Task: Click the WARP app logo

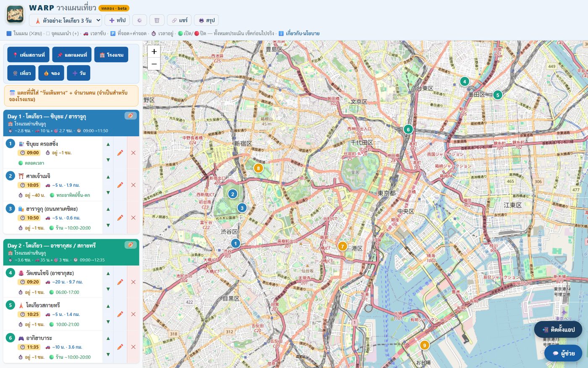Action: (15, 14)
